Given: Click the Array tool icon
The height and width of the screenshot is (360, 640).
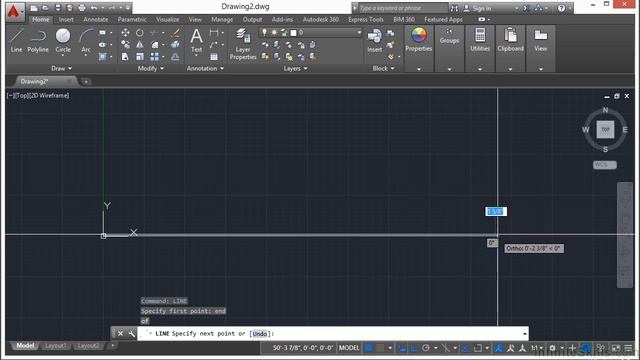Looking at the screenshot, I should tap(154, 57).
